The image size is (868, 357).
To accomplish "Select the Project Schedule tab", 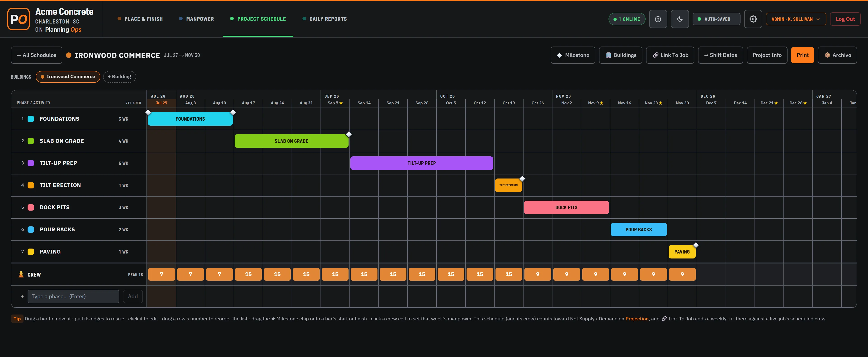I will tap(258, 19).
